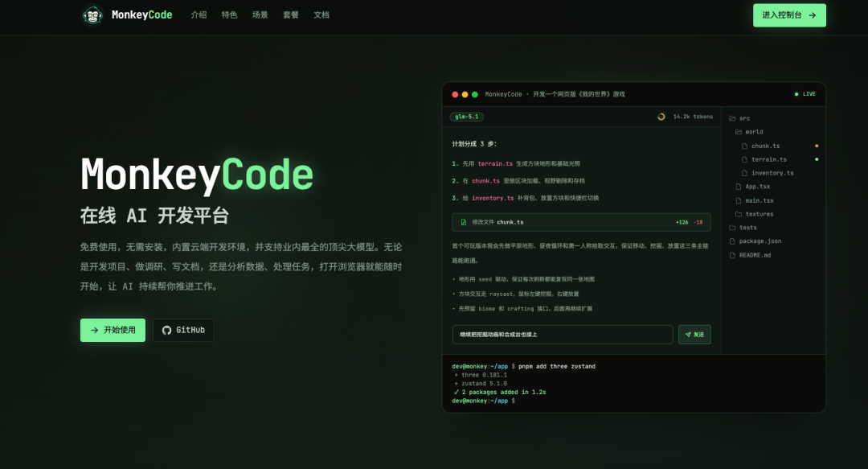Click inventory.ts in plan step 3
The width and height of the screenshot is (868, 469).
(493, 198)
